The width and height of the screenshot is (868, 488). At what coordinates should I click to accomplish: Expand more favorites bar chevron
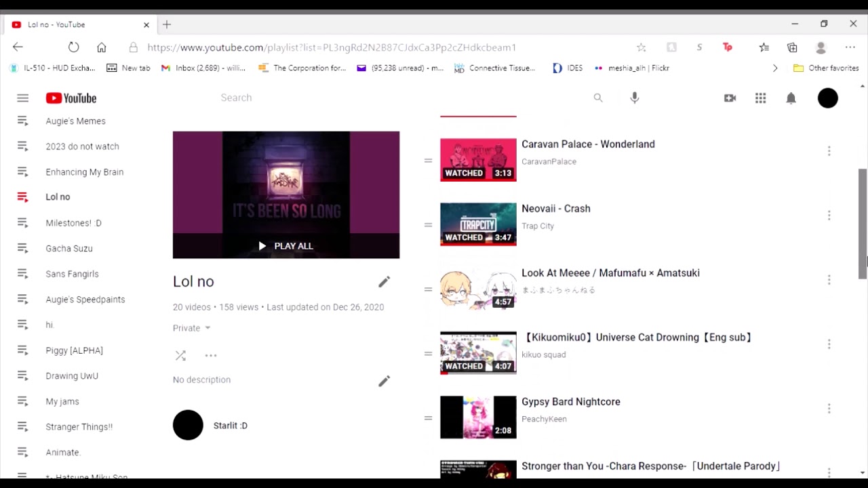point(775,68)
